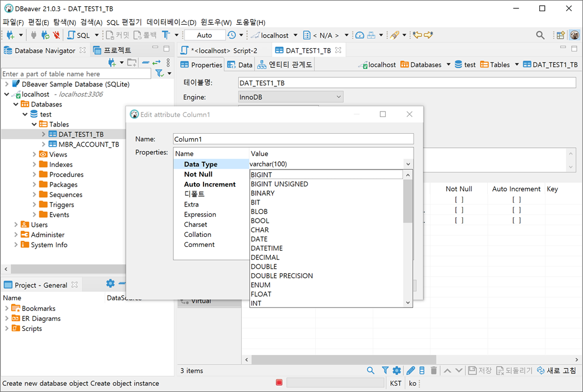
Task: Click the bottom bar filter funnel icon
Action: 385,371
